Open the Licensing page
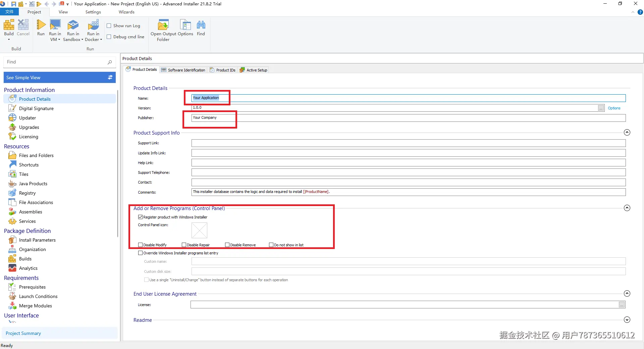 pyautogui.click(x=29, y=137)
